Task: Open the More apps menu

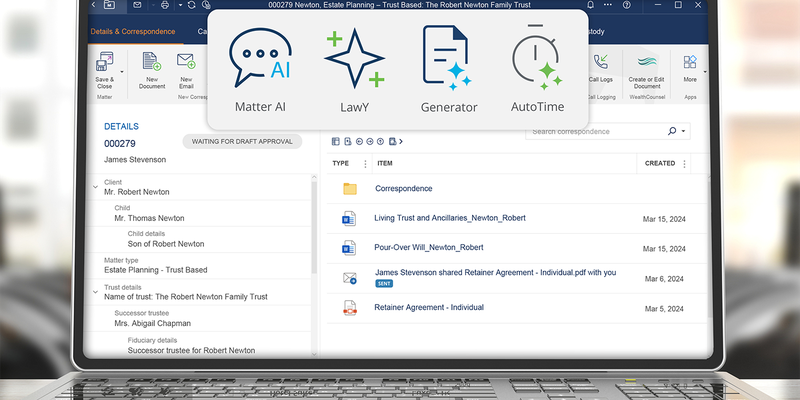Action: click(690, 68)
